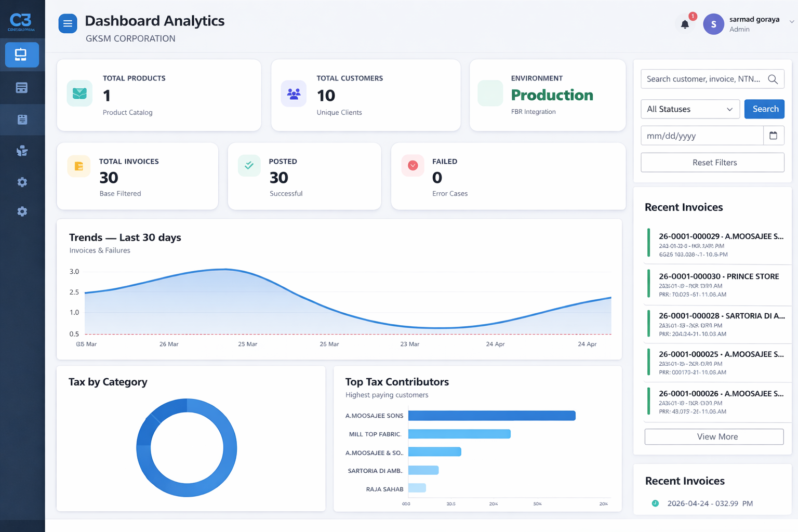Image resolution: width=798 pixels, height=532 pixels.
Task: Open the clipboard list sidebar icon
Action: pyautogui.click(x=22, y=119)
